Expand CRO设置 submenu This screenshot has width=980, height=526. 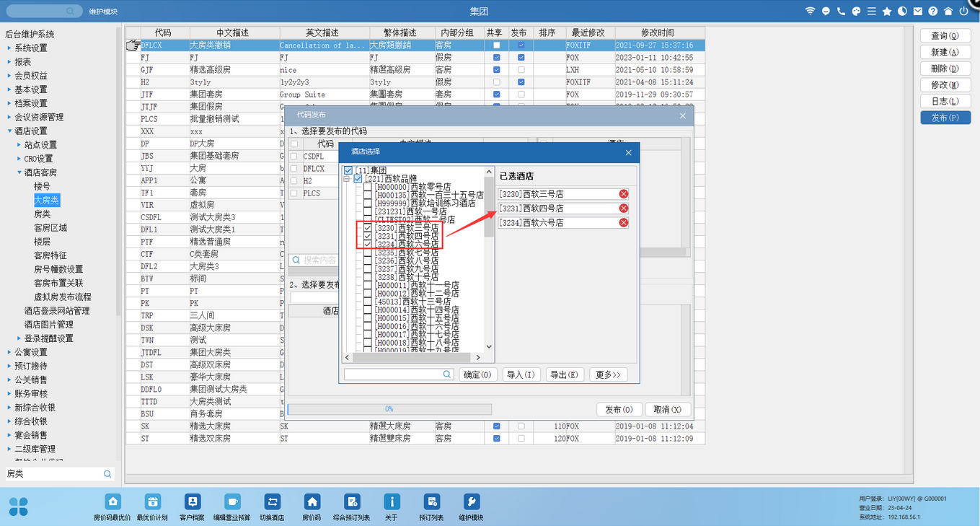[19, 159]
